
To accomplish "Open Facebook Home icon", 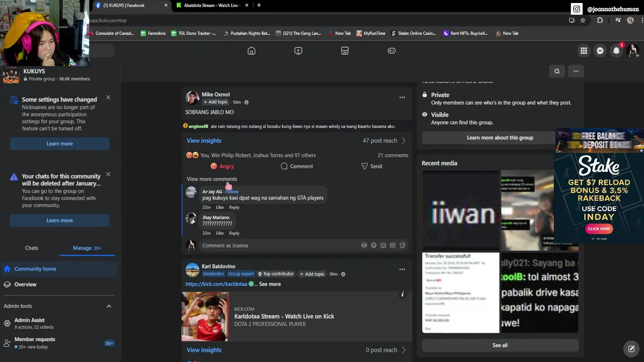I will point(252,51).
